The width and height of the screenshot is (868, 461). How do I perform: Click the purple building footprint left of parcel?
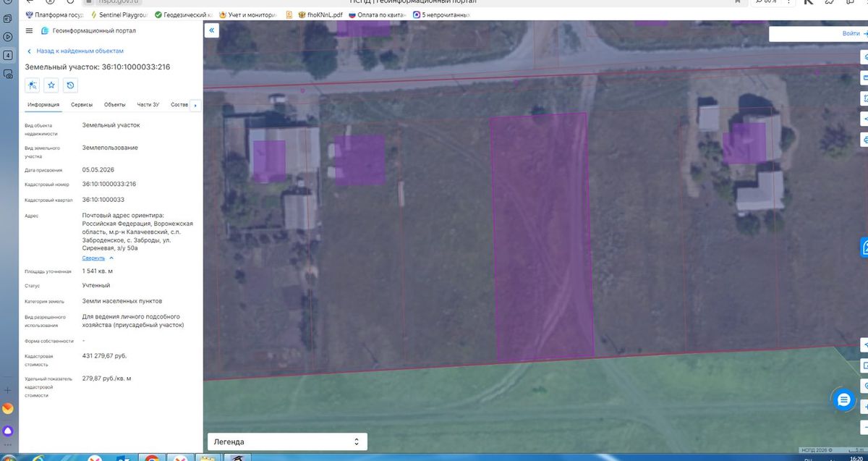[359, 158]
